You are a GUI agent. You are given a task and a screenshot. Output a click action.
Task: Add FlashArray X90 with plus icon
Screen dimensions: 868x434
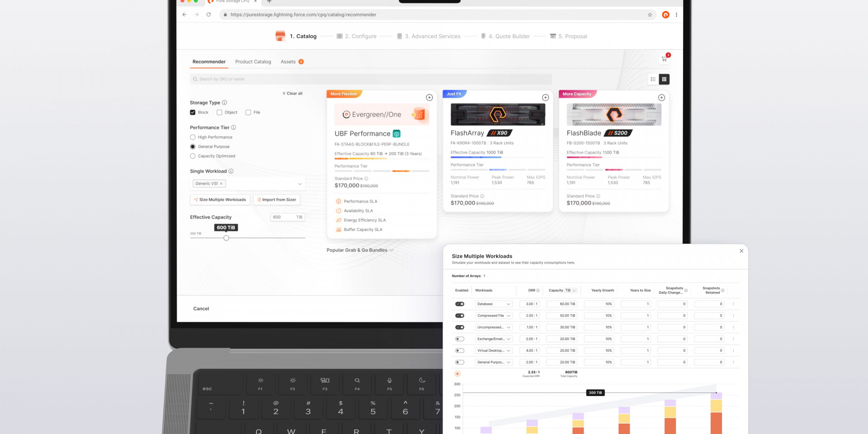pyautogui.click(x=545, y=98)
